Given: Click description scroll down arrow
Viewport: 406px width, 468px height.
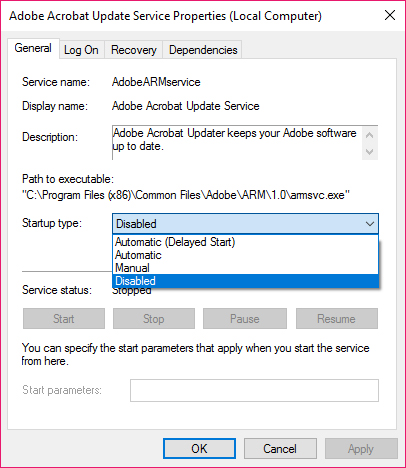Looking at the screenshot, I should 369,152.
